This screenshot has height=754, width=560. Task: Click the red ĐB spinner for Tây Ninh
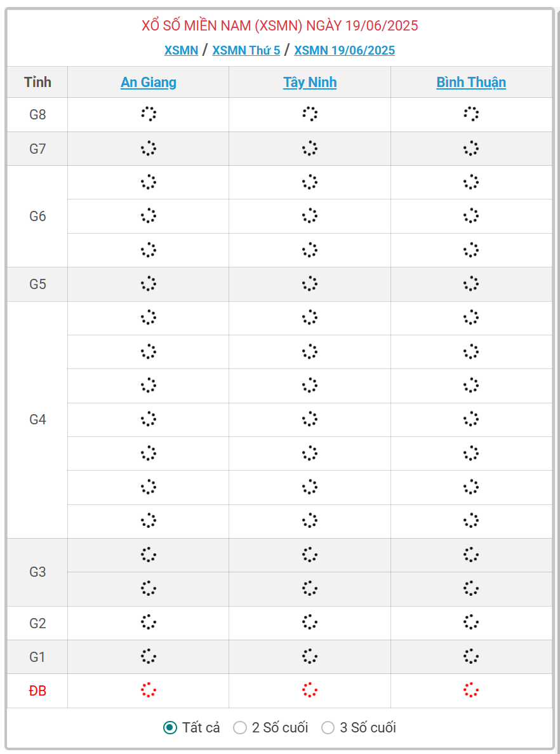[x=310, y=690]
